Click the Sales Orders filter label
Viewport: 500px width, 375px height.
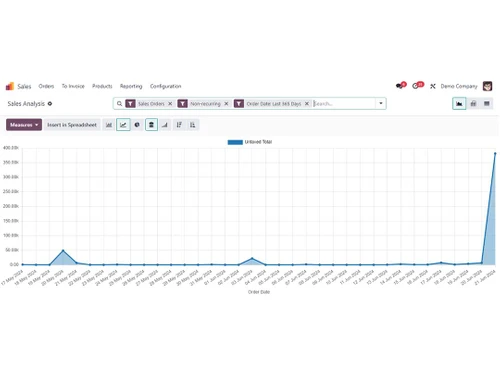point(151,104)
